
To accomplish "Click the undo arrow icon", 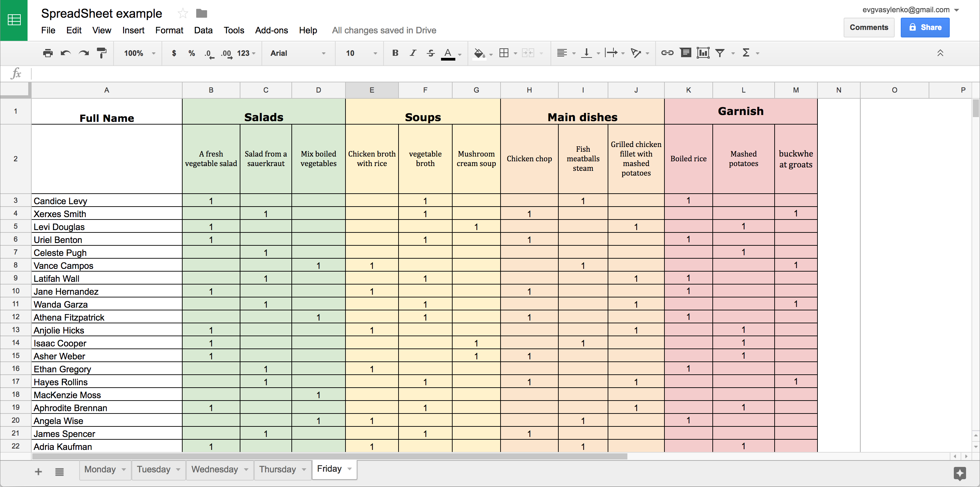I will pos(66,53).
